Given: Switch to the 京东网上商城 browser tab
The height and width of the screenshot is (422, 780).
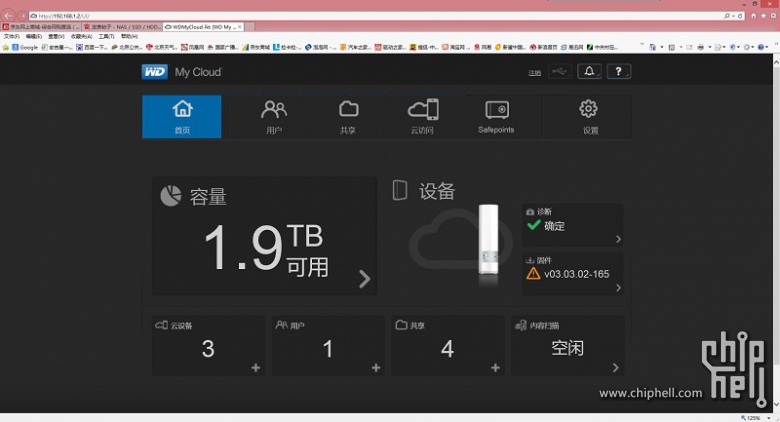Looking at the screenshot, I should [41, 27].
